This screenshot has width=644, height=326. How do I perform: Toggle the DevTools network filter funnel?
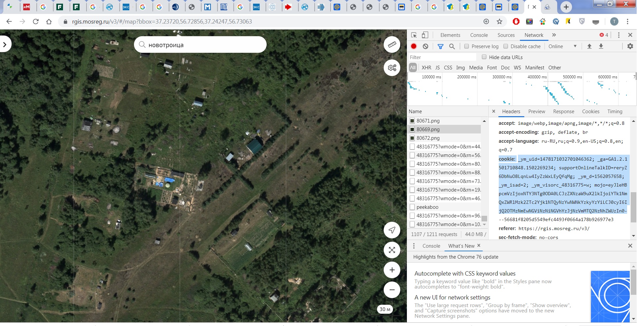(x=440, y=46)
